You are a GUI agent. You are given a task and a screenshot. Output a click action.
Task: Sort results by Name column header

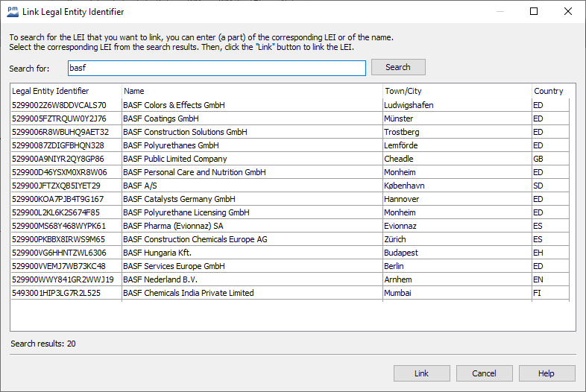click(252, 91)
